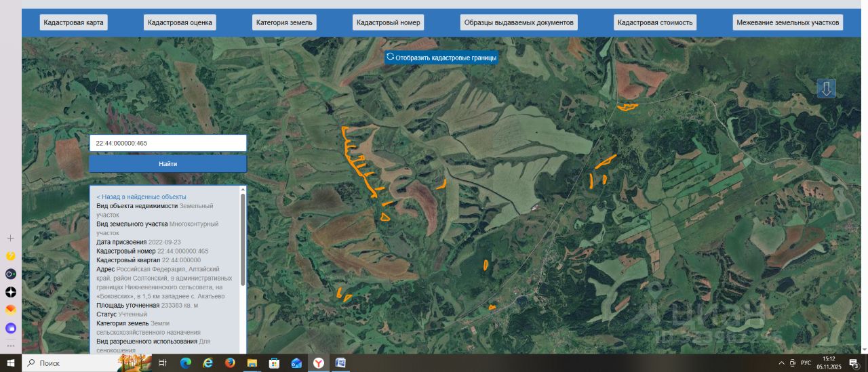Select the 'Кадастровый номер 22:44:000000:465' text row

click(x=153, y=251)
